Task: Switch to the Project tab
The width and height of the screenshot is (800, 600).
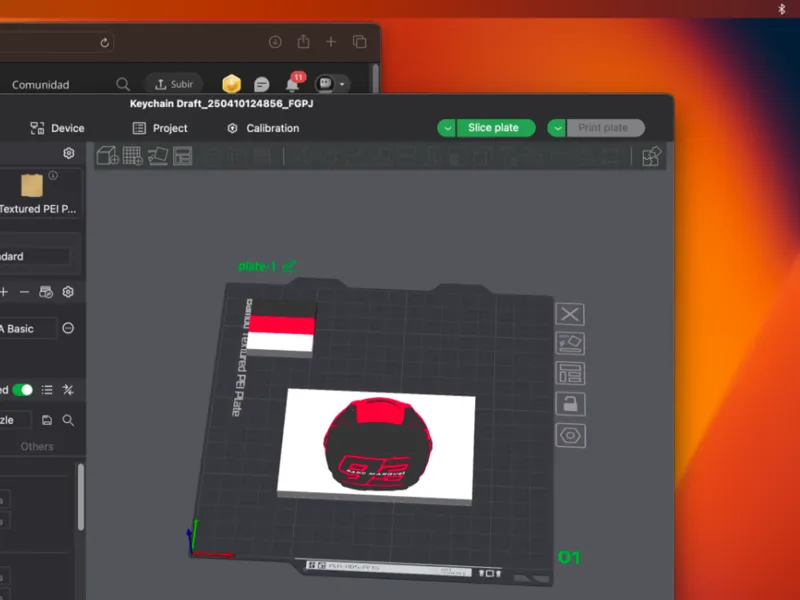Action: [160, 128]
